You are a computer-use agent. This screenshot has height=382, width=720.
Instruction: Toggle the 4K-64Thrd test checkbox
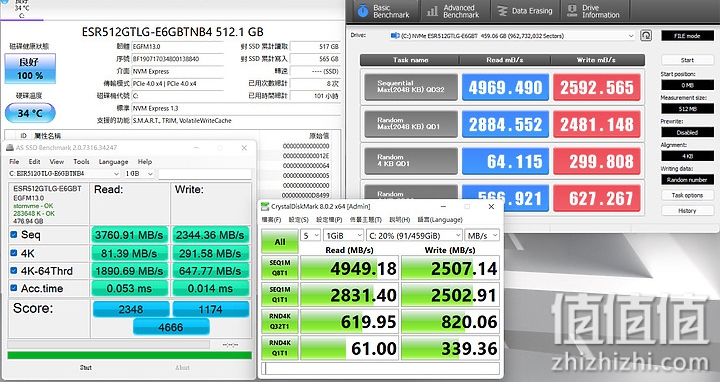(x=14, y=271)
